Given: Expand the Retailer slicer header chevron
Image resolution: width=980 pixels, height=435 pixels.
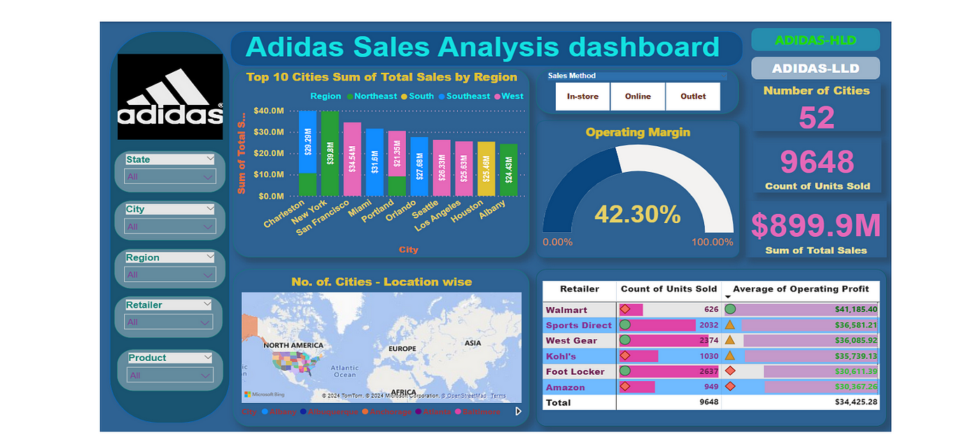Looking at the screenshot, I should coord(206,305).
